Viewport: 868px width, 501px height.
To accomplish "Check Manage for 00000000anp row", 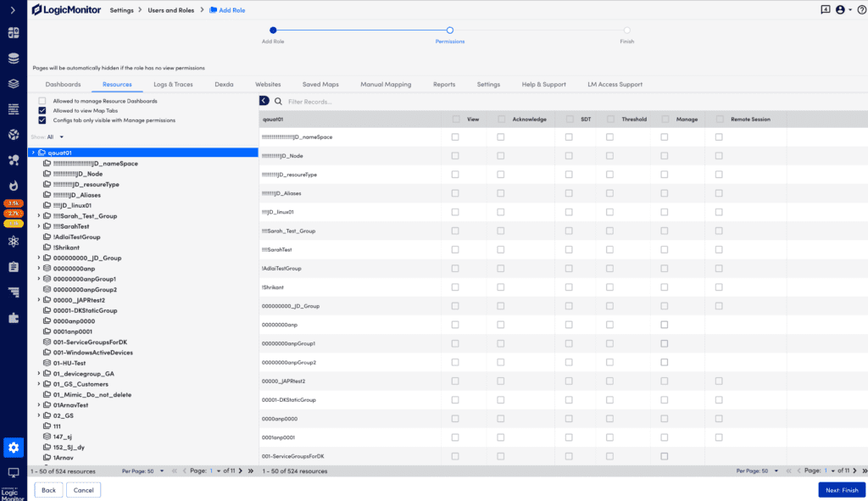I will (x=665, y=325).
